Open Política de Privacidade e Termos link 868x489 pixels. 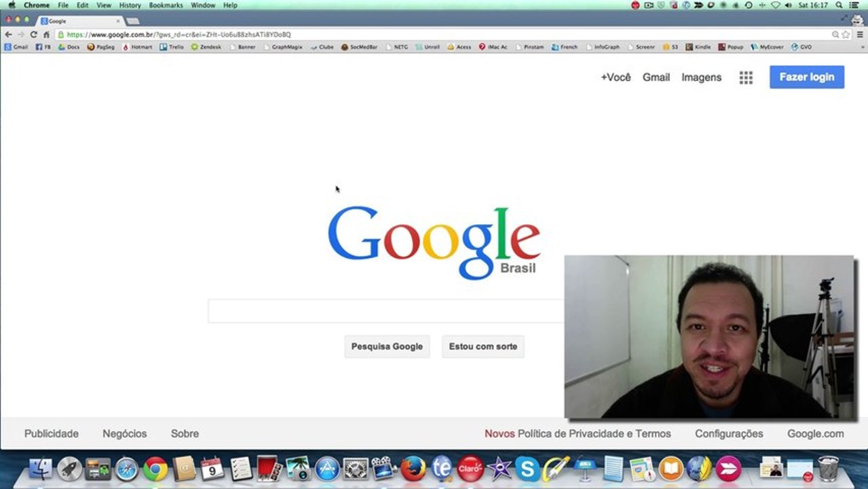pos(595,433)
